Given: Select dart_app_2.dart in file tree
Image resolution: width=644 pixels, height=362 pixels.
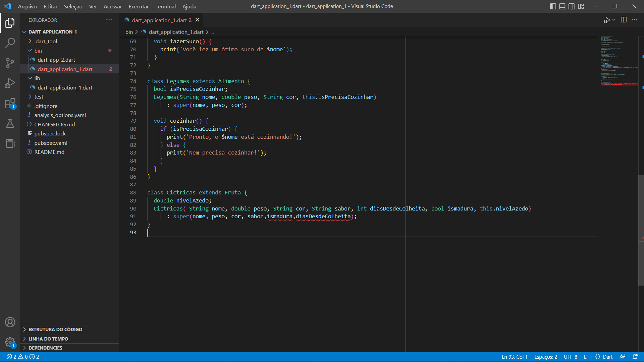Looking at the screenshot, I should [57, 60].
